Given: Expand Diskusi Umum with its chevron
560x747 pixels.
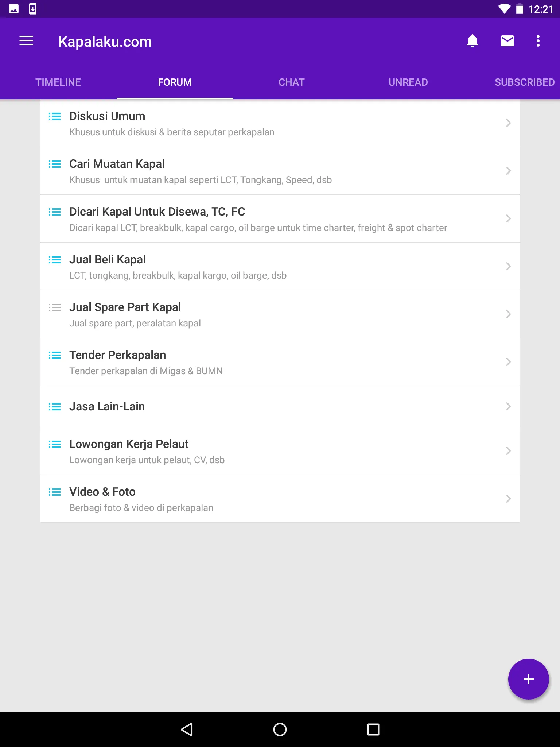Looking at the screenshot, I should click(x=508, y=123).
